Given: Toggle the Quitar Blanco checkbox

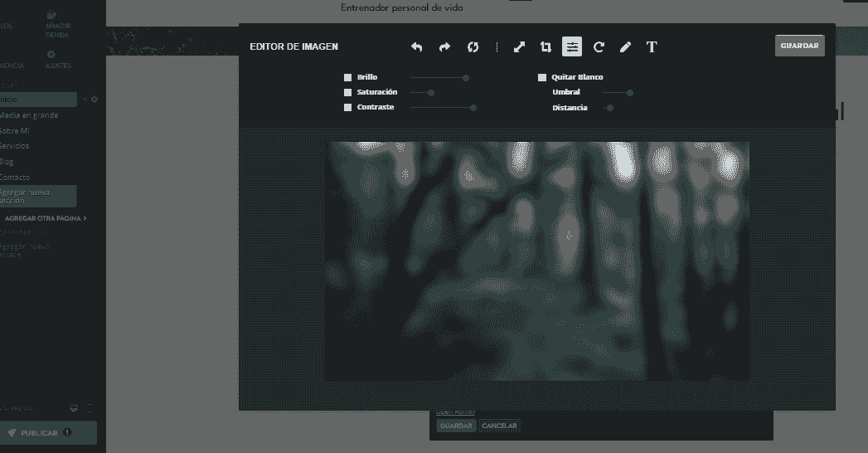Looking at the screenshot, I should [542, 77].
